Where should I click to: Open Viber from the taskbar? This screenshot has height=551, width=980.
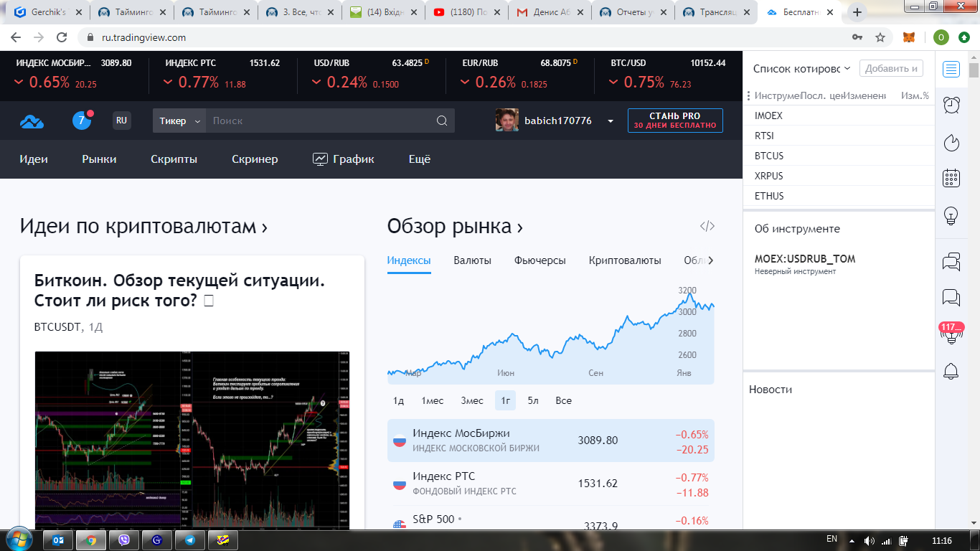tap(124, 540)
